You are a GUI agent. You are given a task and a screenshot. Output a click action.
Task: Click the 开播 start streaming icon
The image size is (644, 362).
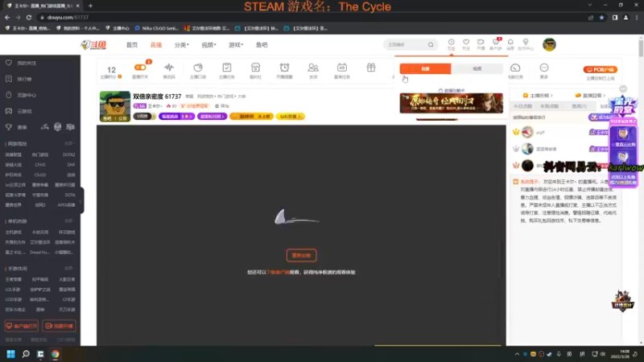[x=481, y=44]
